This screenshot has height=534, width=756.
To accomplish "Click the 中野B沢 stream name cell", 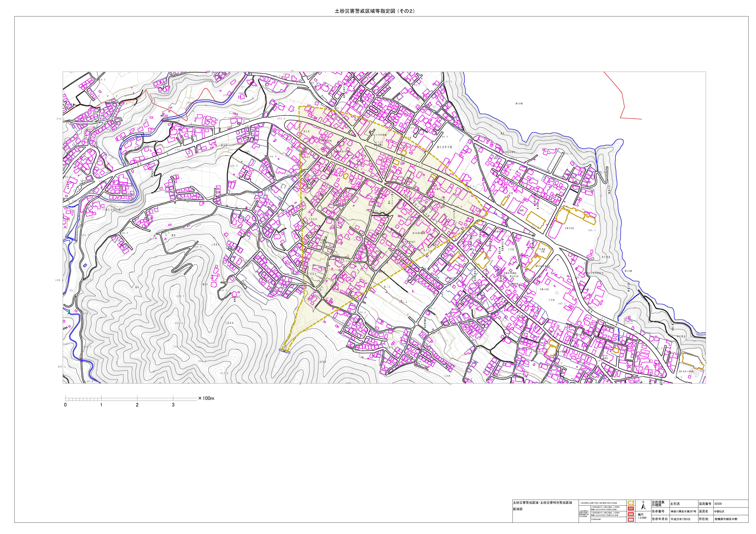I will pyautogui.click(x=719, y=512).
